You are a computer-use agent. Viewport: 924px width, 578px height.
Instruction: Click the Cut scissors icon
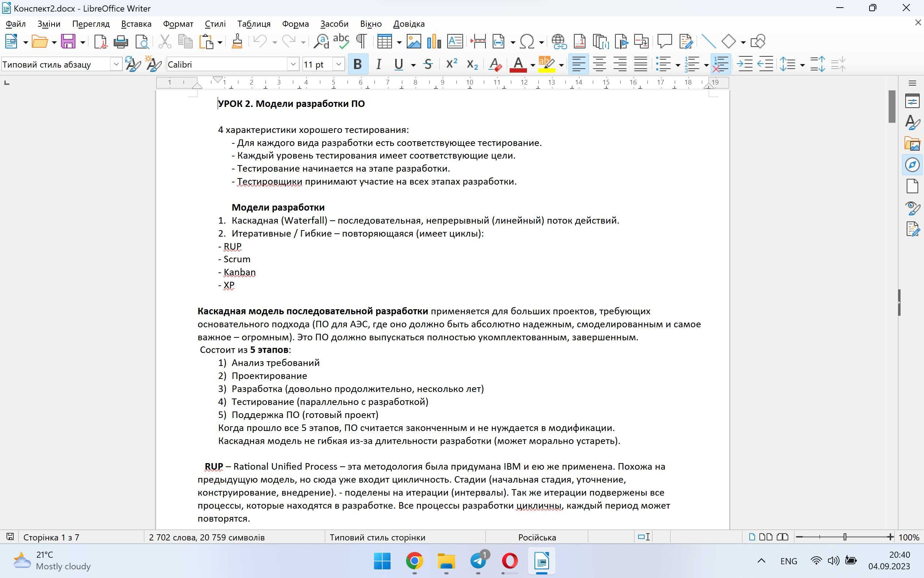[165, 41]
